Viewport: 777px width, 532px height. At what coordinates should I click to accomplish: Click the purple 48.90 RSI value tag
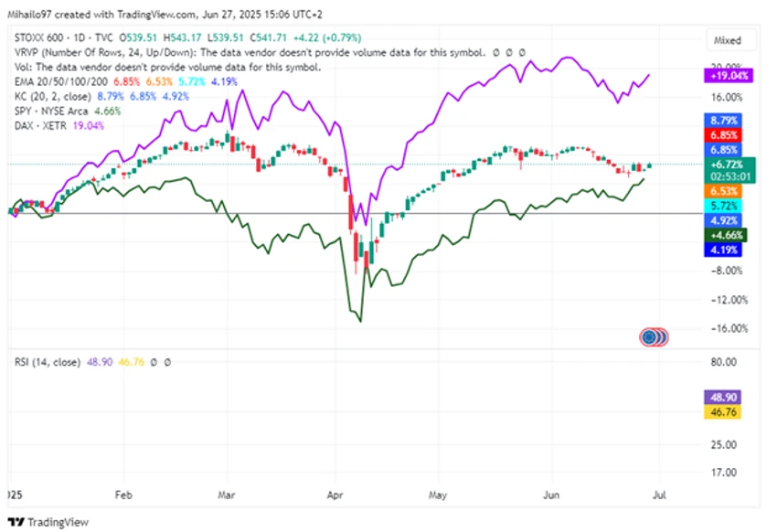[723, 398]
